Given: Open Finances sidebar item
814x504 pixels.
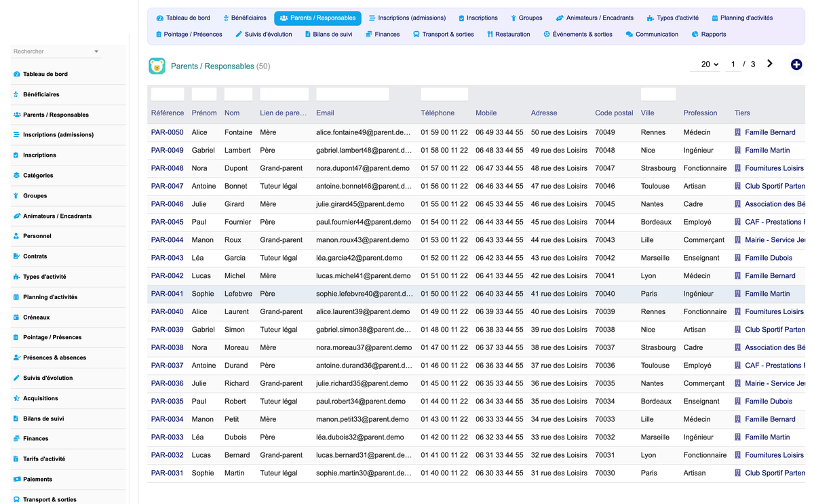Looking at the screenshot, I should pos(36,439).
